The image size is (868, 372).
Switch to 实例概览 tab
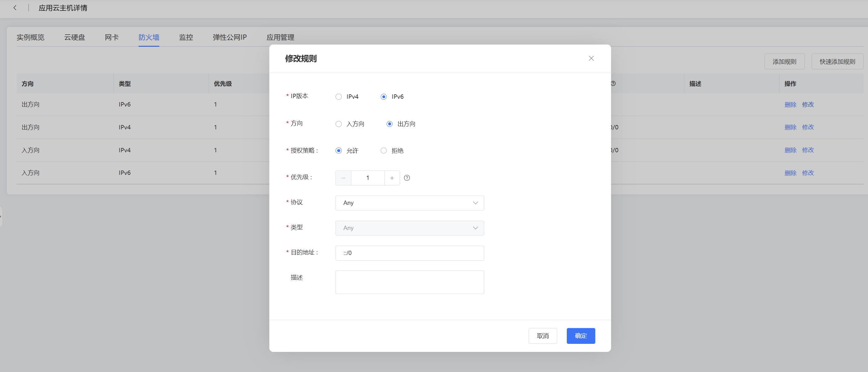pyautogui.click(x=30, y=37)
